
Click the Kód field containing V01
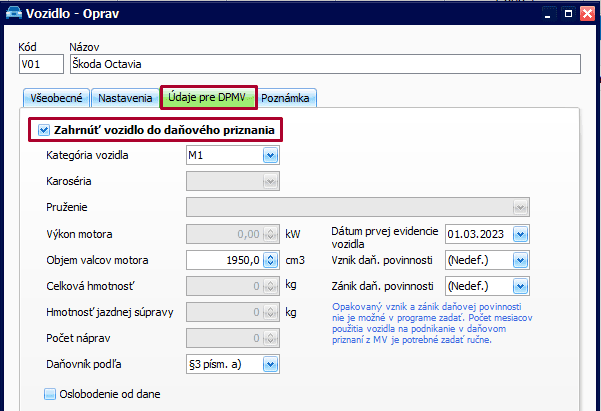pyautogui.click(x=40, y=65)
